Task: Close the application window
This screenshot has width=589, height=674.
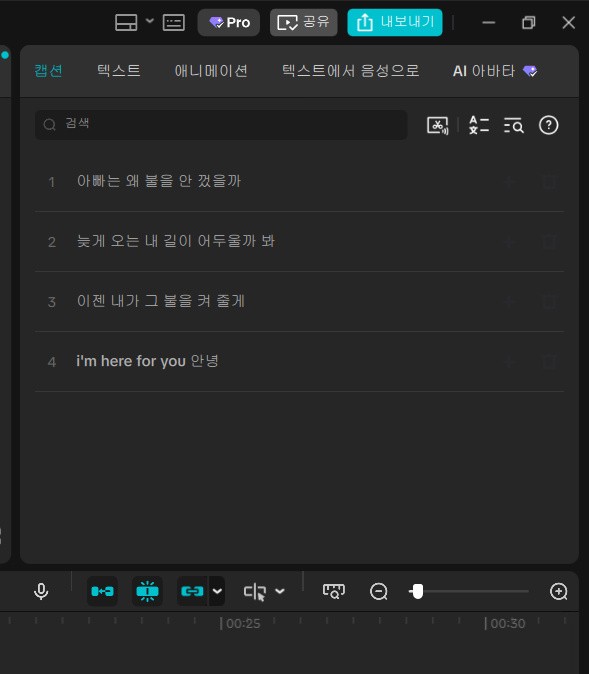Action: [x=568, y=22]
